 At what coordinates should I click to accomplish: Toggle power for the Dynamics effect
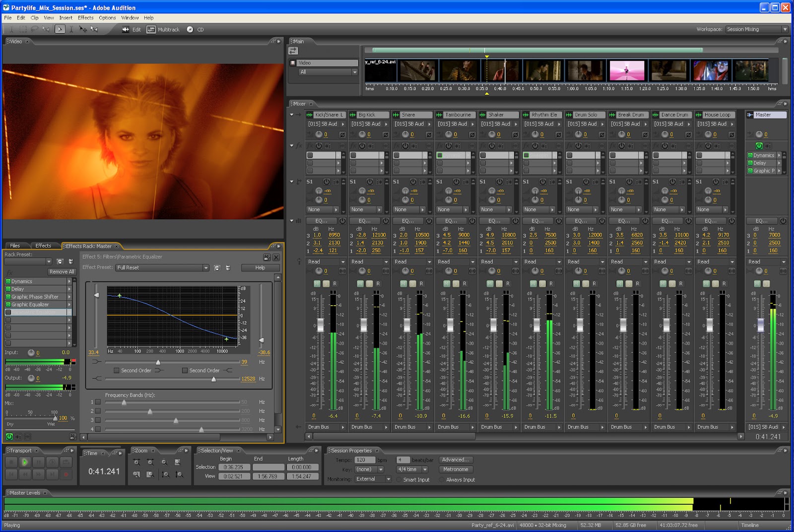(x=8, y=281)
